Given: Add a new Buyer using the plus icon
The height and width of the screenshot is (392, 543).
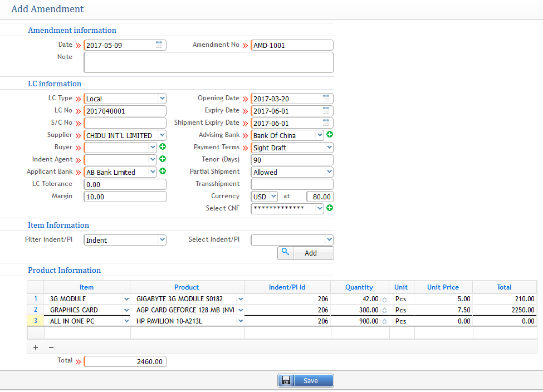Looking at the screenshot, I should click(162, 147).
